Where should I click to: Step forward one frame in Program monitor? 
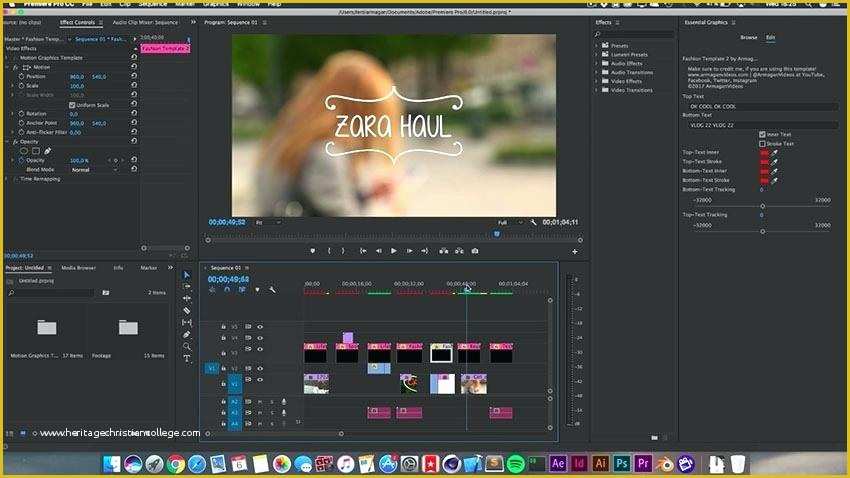click(409, 251)
